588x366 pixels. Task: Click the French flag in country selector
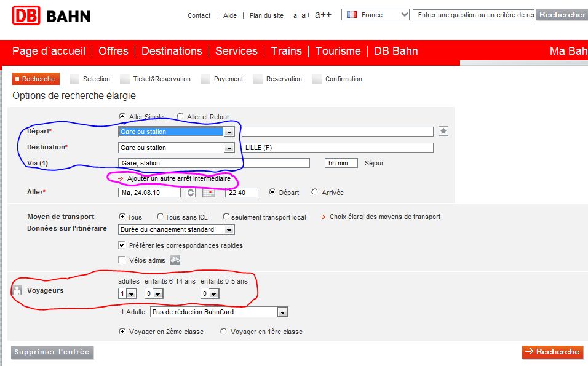tap(352, 15)
